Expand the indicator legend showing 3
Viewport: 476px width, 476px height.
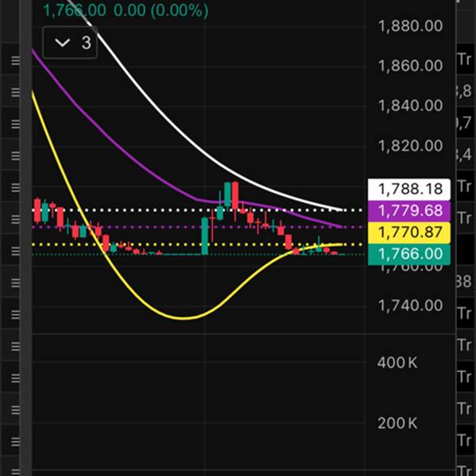click(70, 43)
